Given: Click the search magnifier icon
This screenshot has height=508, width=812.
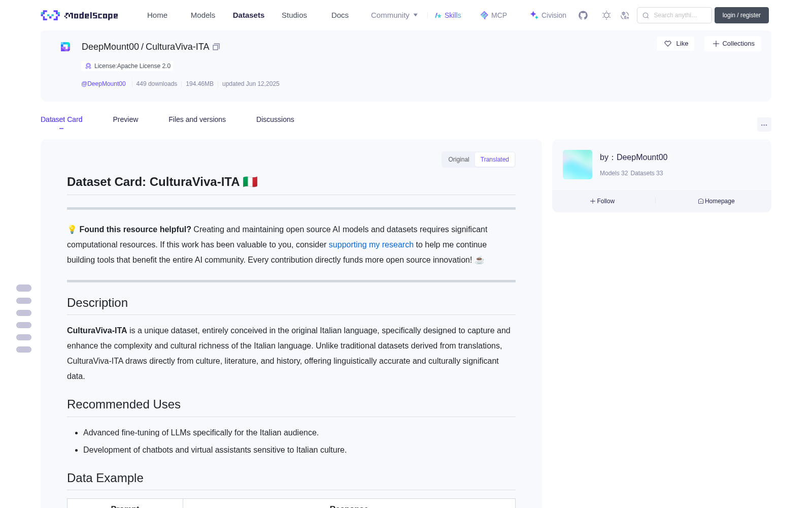Looking at the screenshot, I should tap(646, 15).
